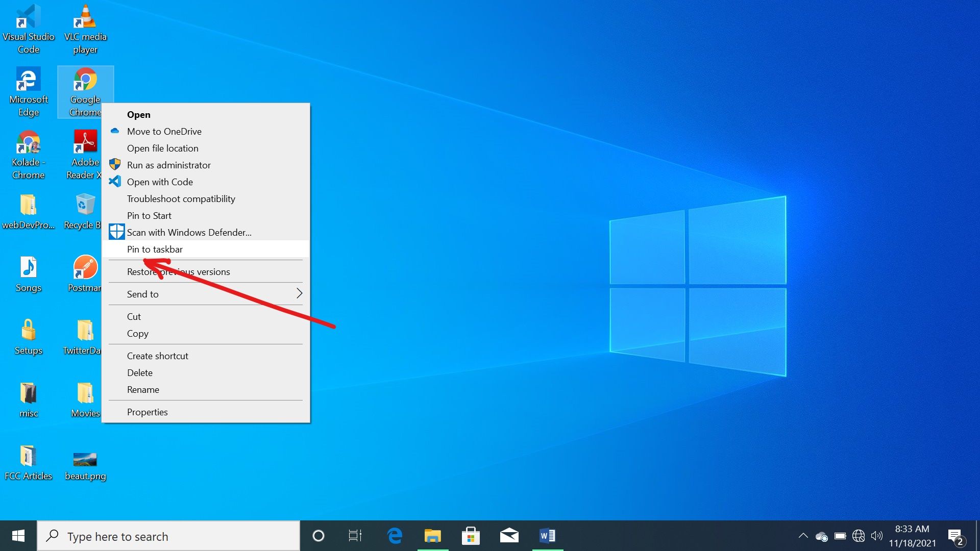Click Pin to Start option

[149, 215]
